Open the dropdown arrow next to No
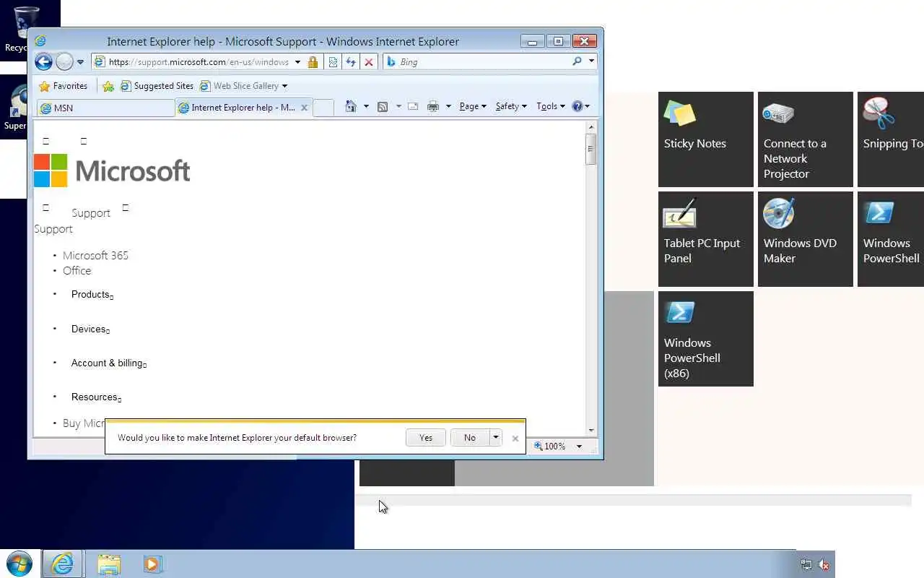Image resolution: width=924 pixels, height=578 pixels. (x=495, y=438)
